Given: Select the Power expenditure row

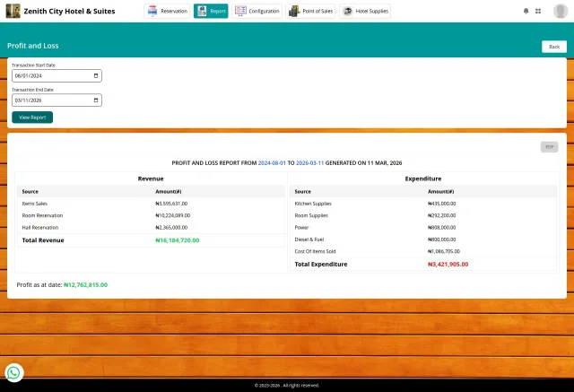Looking at the screenshot, I should 423,227.
